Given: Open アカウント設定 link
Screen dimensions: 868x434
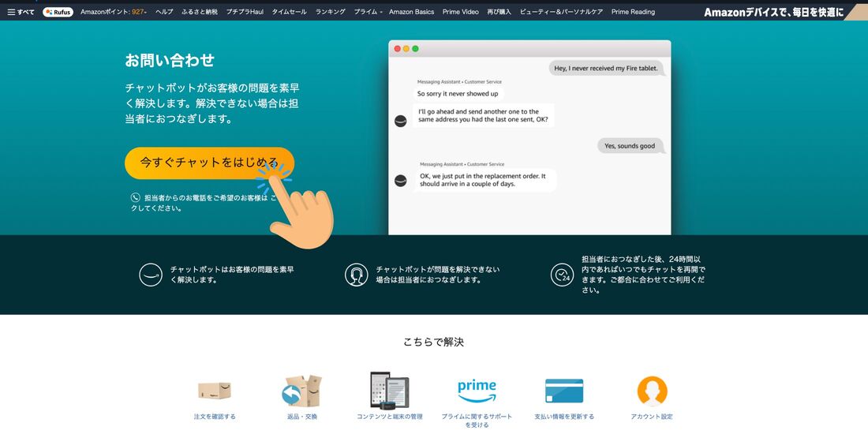Looking at the screenshot, I should [652, 417].
